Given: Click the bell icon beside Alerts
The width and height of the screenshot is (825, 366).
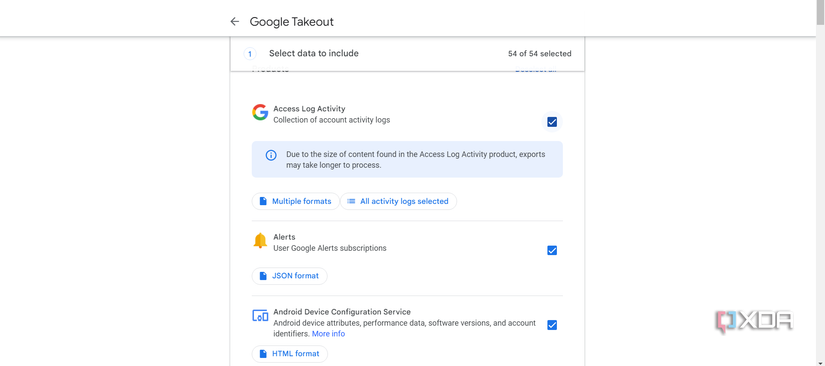Looking at the screenshot, I should pyautogui.click(x=260, y=240).
